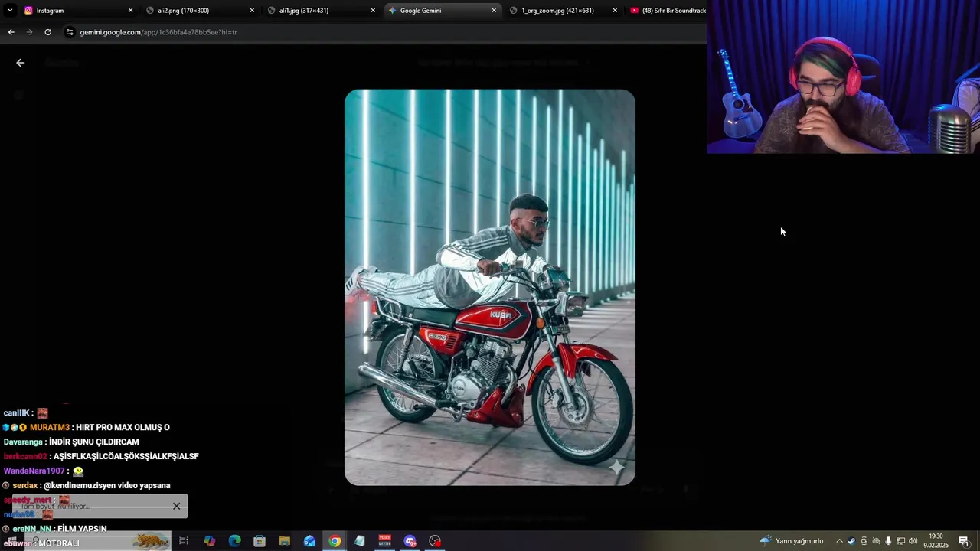Switch to the ali2.png tab

pyautogui.click(x=199, y=11)
